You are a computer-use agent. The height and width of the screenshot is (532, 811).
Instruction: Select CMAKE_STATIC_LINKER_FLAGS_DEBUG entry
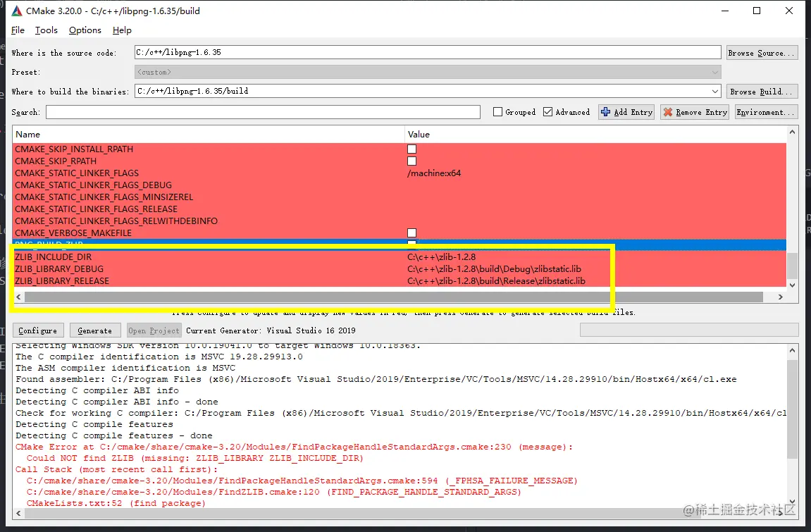(x=93, y=185)
